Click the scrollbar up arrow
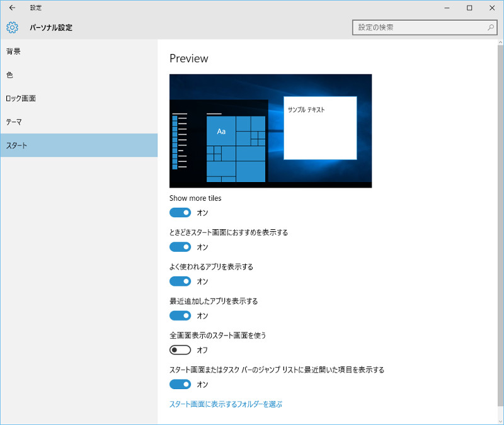The width and height of the screenshot is (504, 425). click(501, 42)
